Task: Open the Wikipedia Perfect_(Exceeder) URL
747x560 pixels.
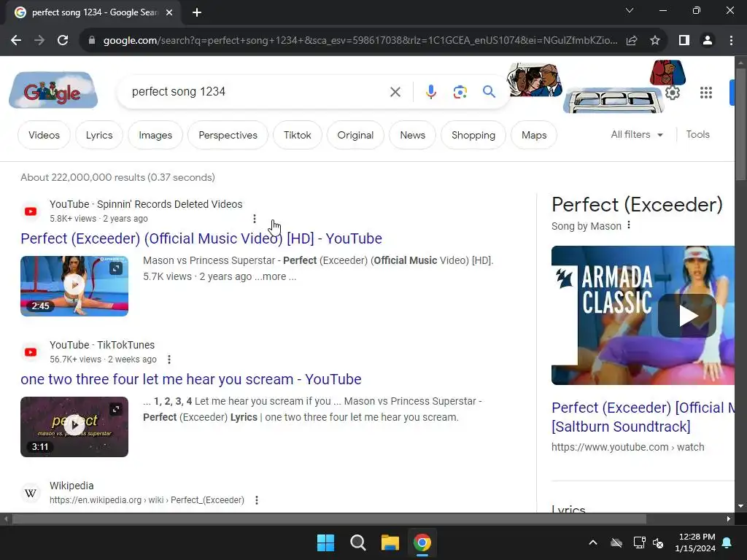Action: [x=147, y=500]
